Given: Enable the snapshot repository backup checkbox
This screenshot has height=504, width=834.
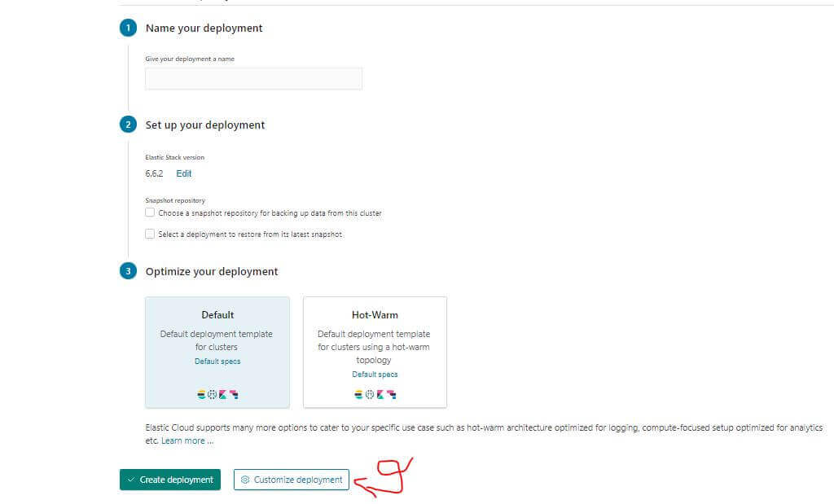Looking at the screenshot, I should point(150,213).
